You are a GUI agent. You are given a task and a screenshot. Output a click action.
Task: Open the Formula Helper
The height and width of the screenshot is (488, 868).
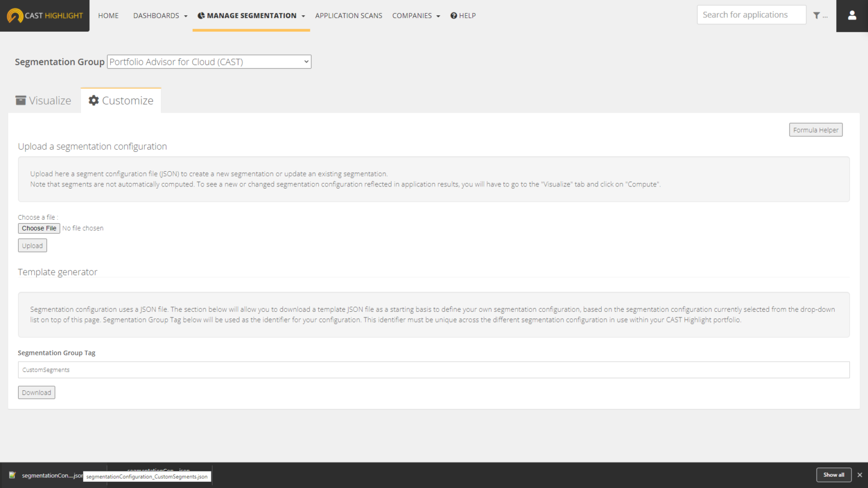(x=815, y=129)
